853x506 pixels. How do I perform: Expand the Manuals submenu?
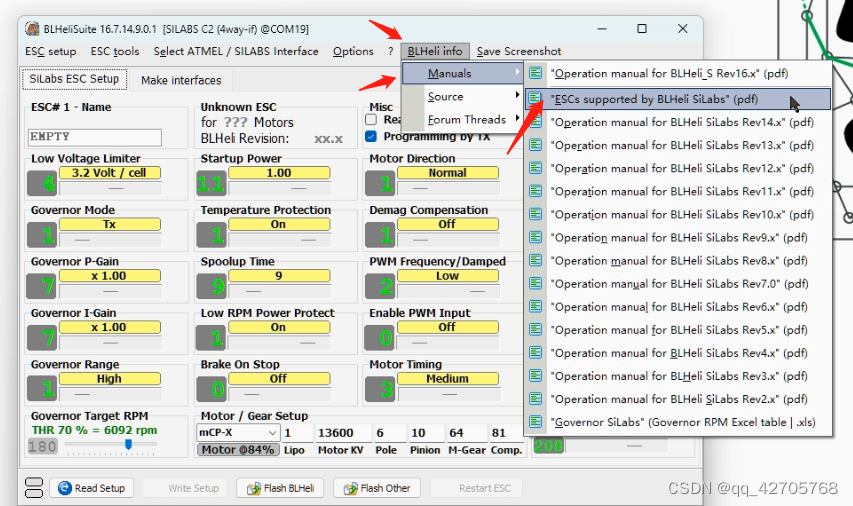click(462, 73)
